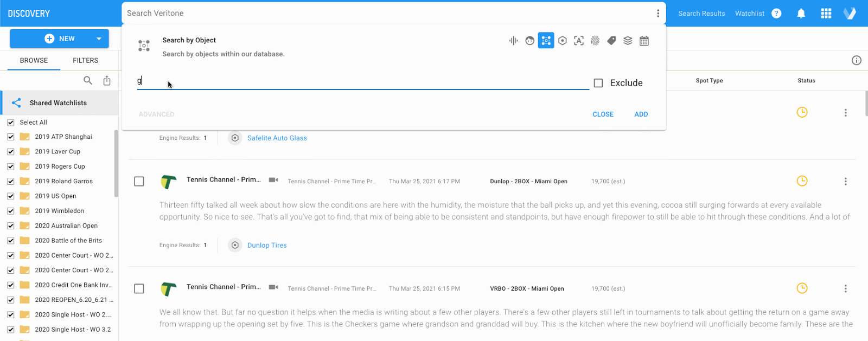The height and width of the screenshot is (341, 868).
Task: Search watchlists with the magnifier icon
Action: (x=87, y=81)
